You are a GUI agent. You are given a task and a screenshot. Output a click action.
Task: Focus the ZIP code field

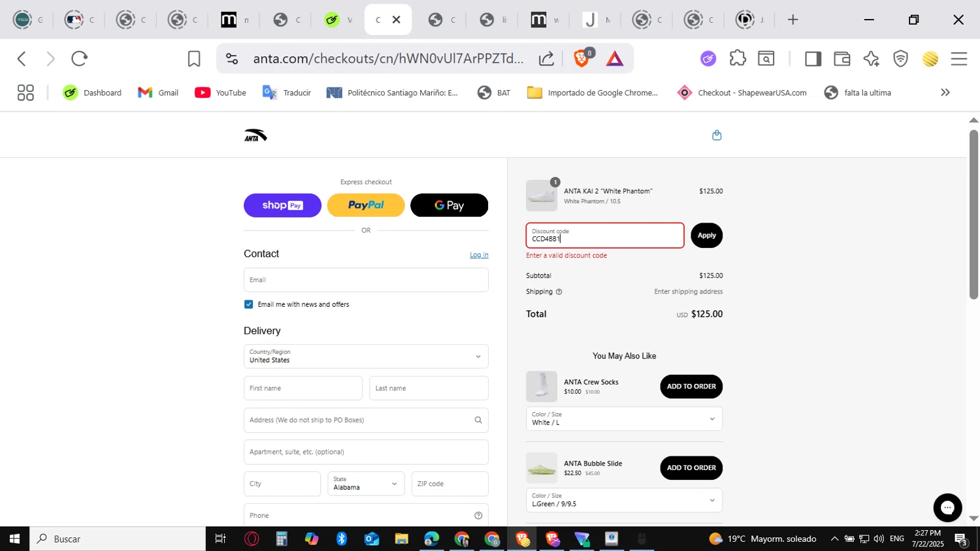[x=449, y=484]
